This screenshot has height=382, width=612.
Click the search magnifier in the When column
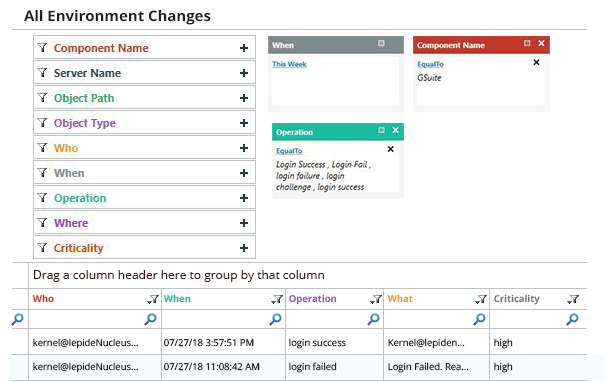tap(276, 319)
